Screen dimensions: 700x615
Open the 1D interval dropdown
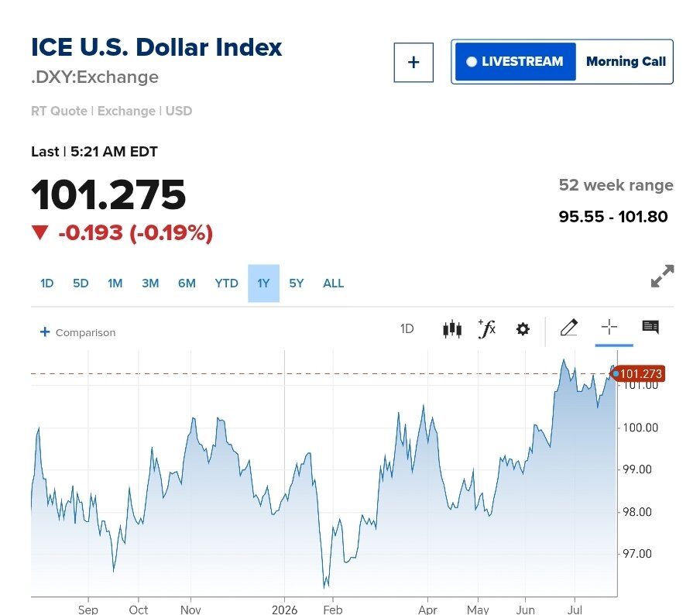[407, 329]
